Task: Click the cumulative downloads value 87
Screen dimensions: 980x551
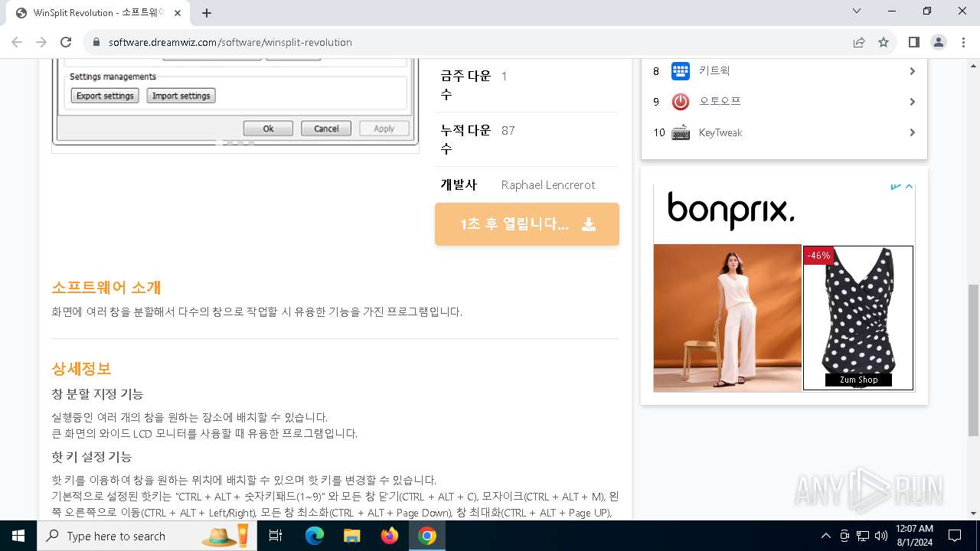Action: click(508, 131)
